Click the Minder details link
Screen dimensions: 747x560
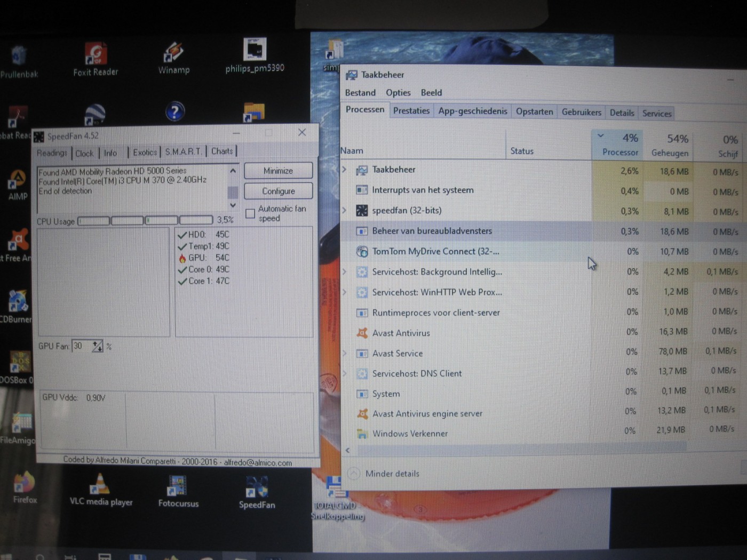tap(392, 474)
